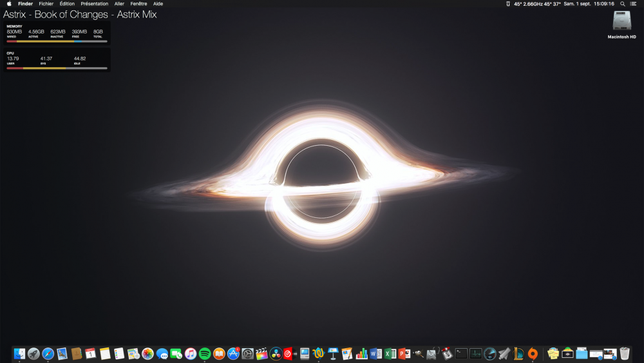This screenshot has width=644, height=363.
Task: Open GIMP mascot icon in Dock
Action: click(x=419, y=353)
